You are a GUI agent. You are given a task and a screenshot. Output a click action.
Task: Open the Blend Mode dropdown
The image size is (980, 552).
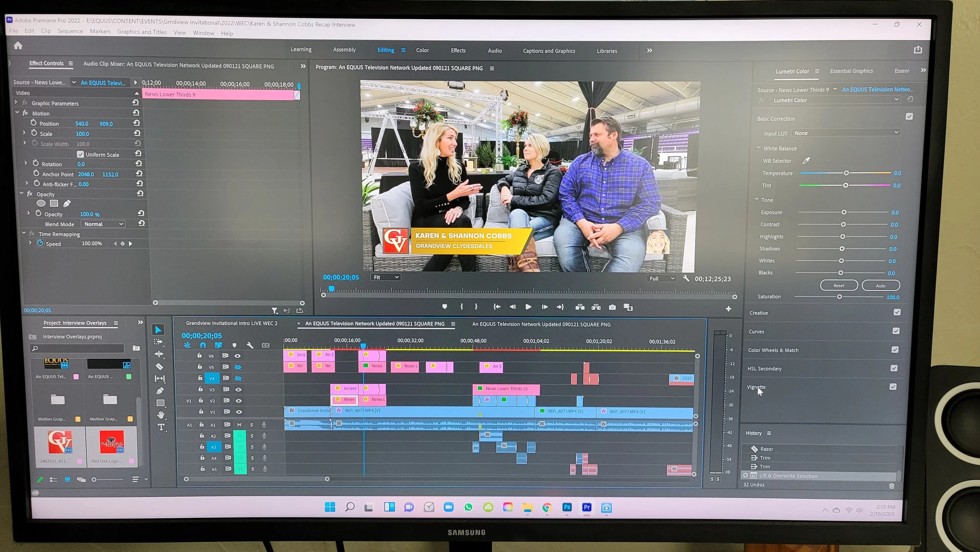click(104, 224)
